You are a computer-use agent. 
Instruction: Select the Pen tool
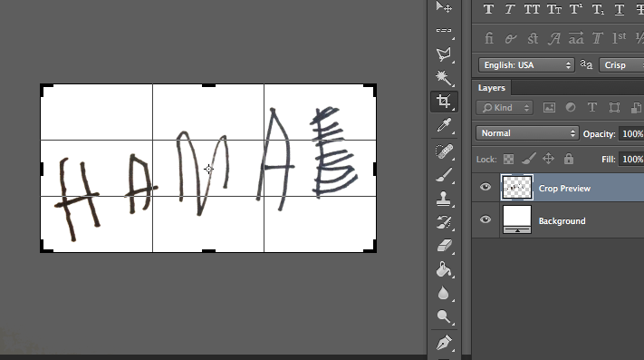[x=444, y=342]
